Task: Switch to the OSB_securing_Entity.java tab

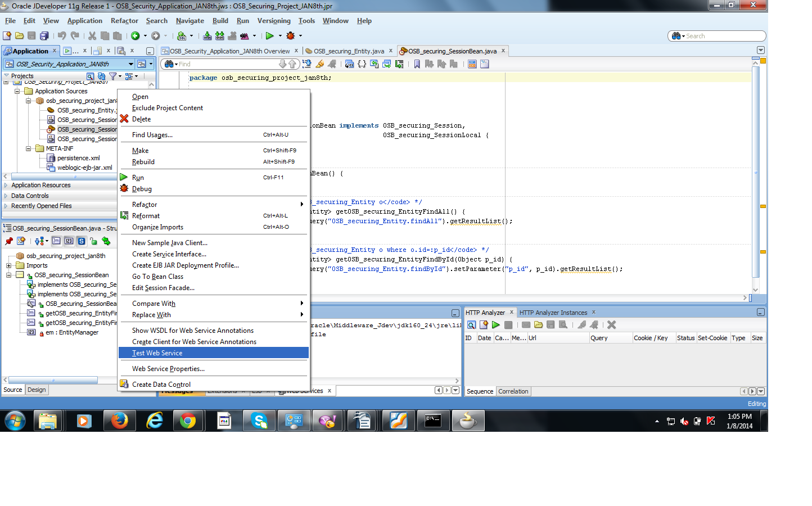Action: 349,51
